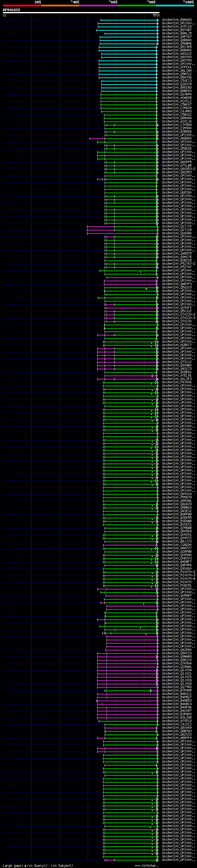
Task: Click the purple ~60% identity color band
Action: (98, 6)
